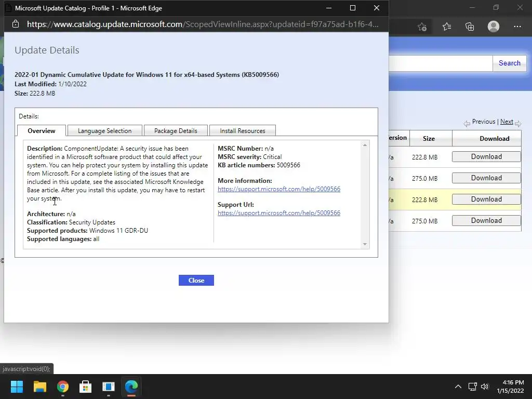This screenshot has height=399, width=532.
Task: Click the Microsoft Edge taskbar icon
Action: tap(131, 387)
